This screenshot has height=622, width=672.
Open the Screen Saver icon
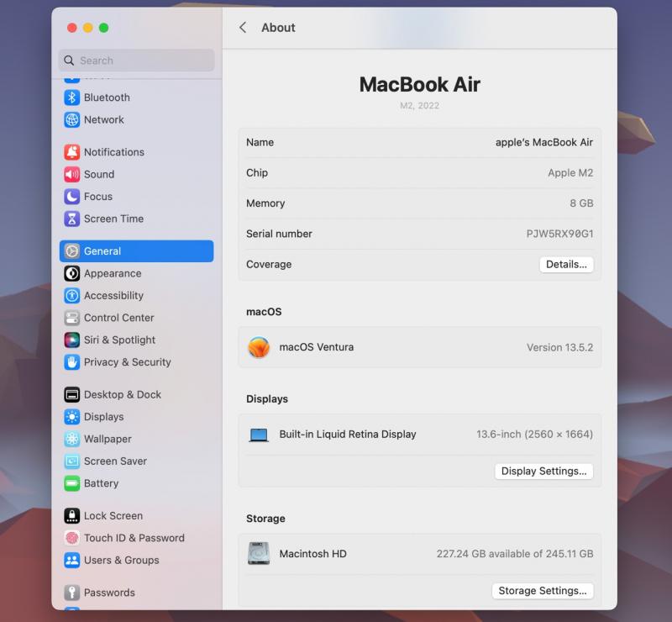[x=71, y=461]
